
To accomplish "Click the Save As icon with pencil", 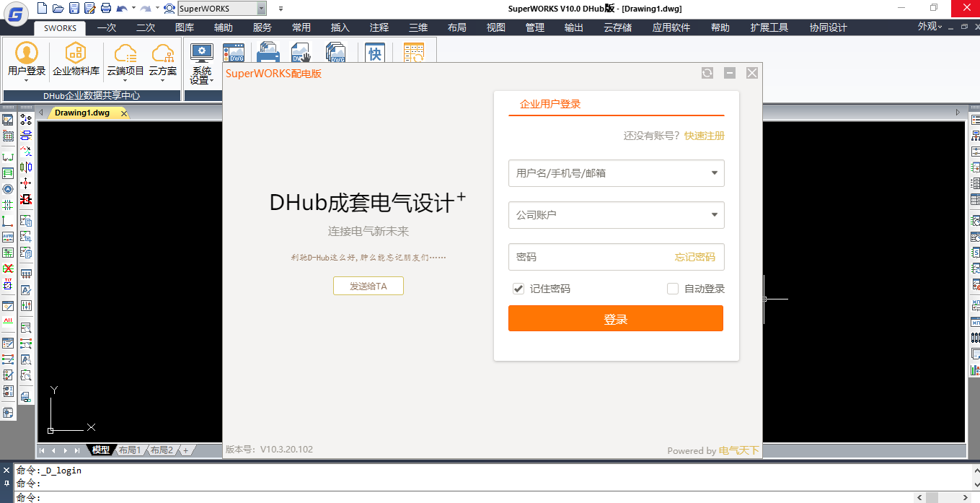I will pyautogui.click(x=89, y=8).
